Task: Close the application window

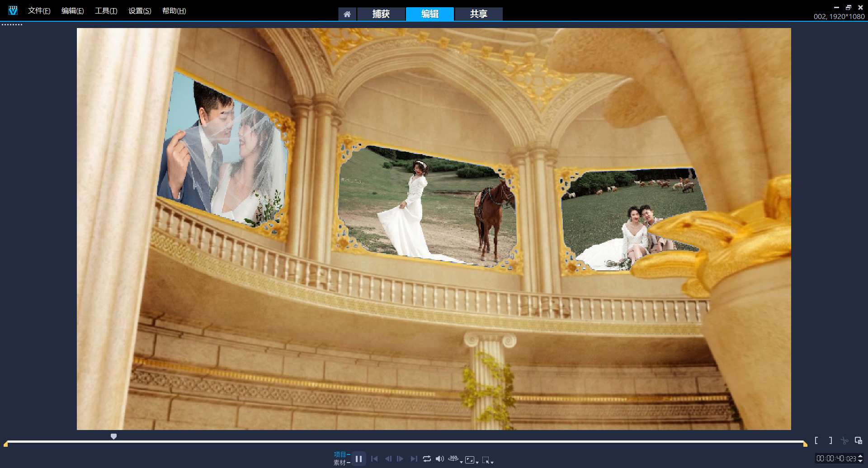Action: click(x=860, y=7)
